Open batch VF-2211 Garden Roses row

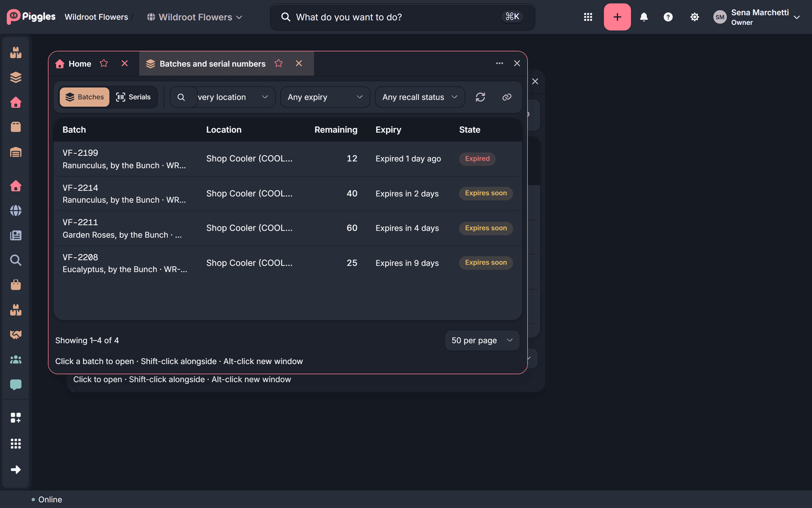288,229
